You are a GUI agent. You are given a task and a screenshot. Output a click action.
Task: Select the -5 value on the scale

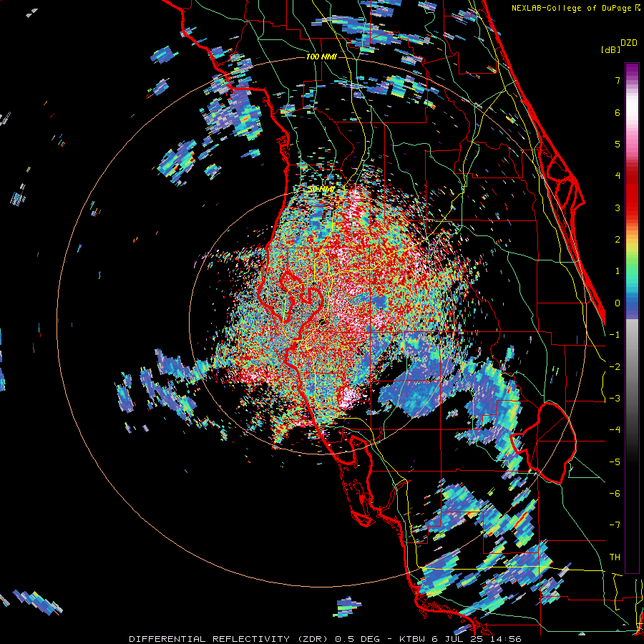[x=615, y=462]
